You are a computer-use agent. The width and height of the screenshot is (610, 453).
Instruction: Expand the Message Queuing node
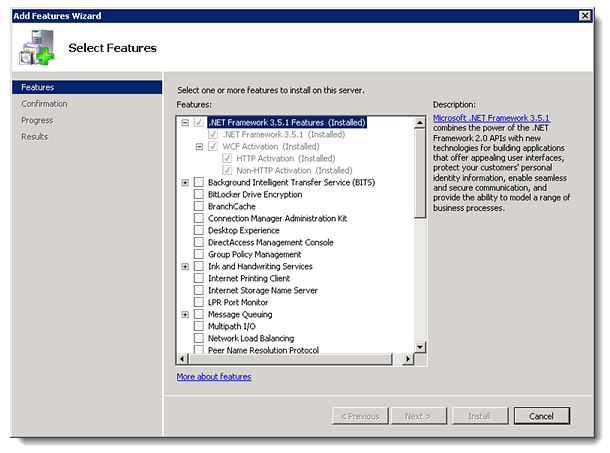[x=185, y=314]
